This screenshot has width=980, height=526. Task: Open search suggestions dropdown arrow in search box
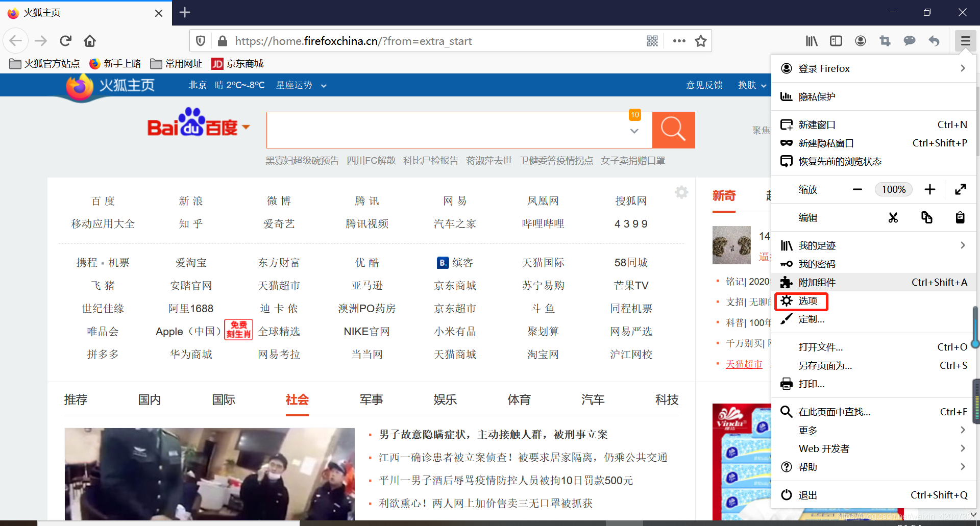(634, 131)
